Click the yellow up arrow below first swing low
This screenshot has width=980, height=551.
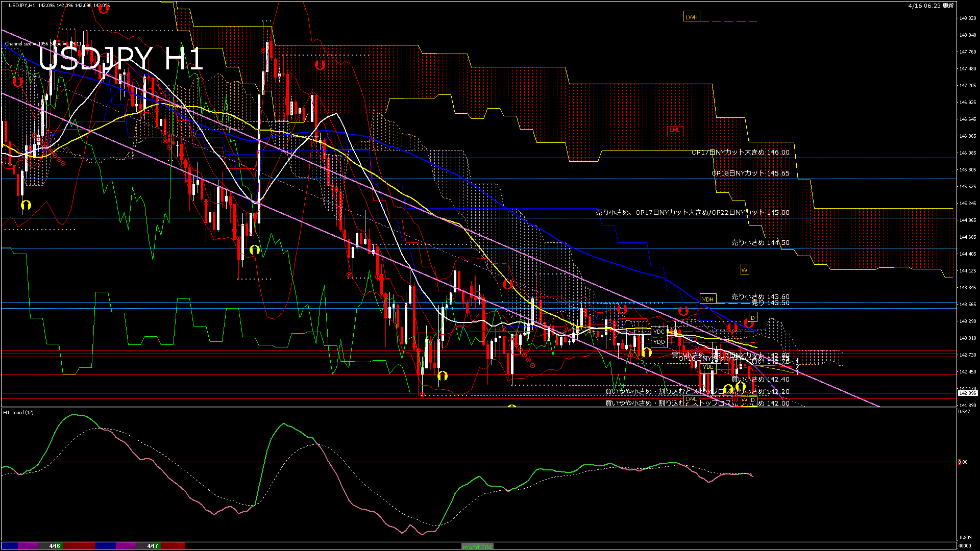tap(26, 205)
